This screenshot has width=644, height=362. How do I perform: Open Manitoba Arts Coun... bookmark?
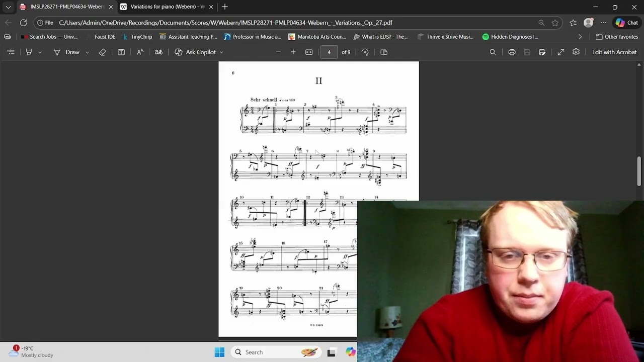click(317, 37)
